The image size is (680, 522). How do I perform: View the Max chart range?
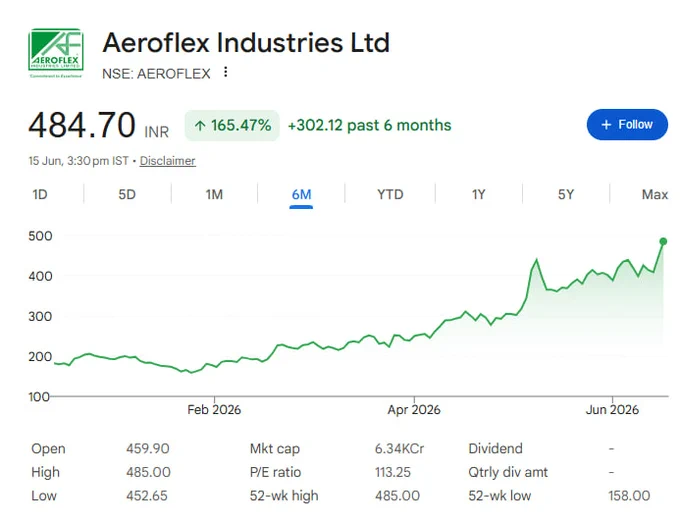655,194
